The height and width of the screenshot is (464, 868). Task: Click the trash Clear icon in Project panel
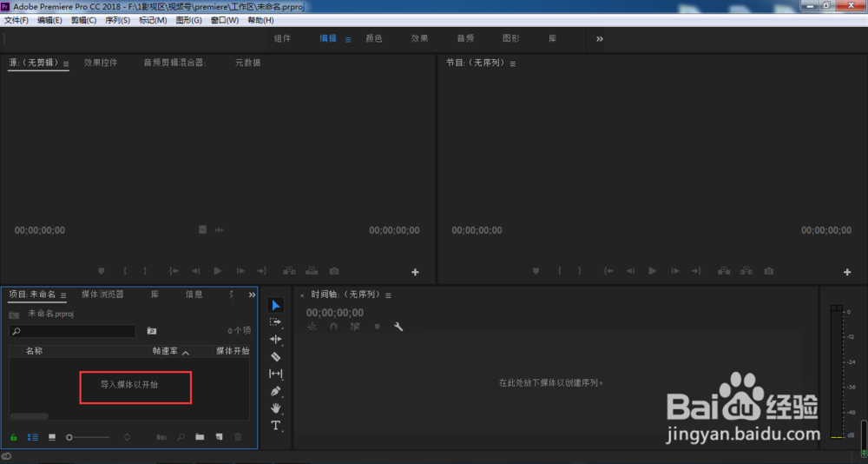(x=238, y=437)
